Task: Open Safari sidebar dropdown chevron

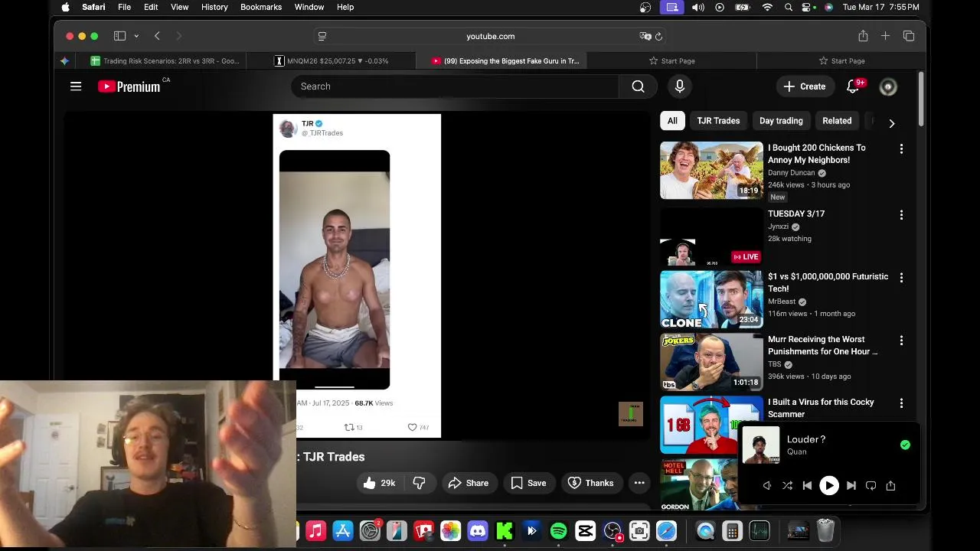Action: coord(136,36)
